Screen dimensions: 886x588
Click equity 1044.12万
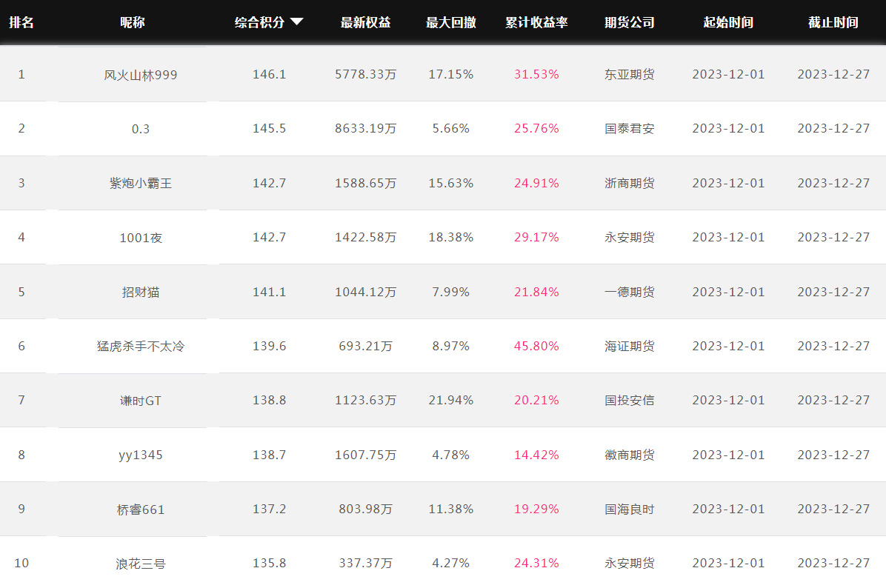(366, 292)
